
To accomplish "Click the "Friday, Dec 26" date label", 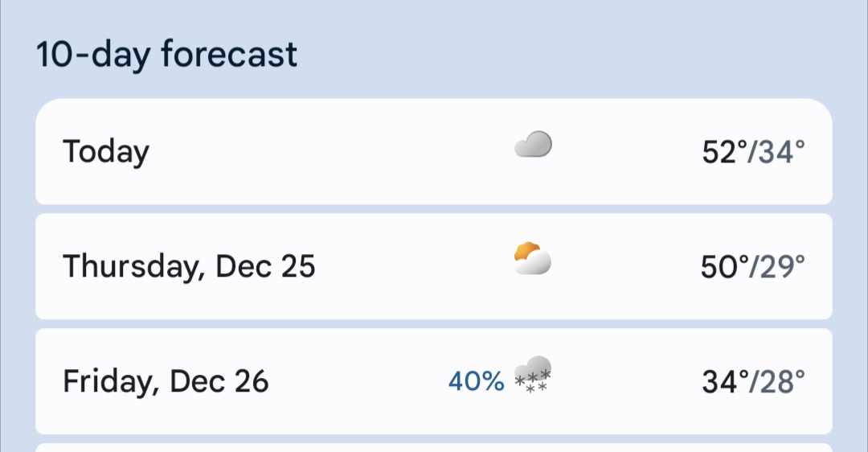I will point(166,381).
